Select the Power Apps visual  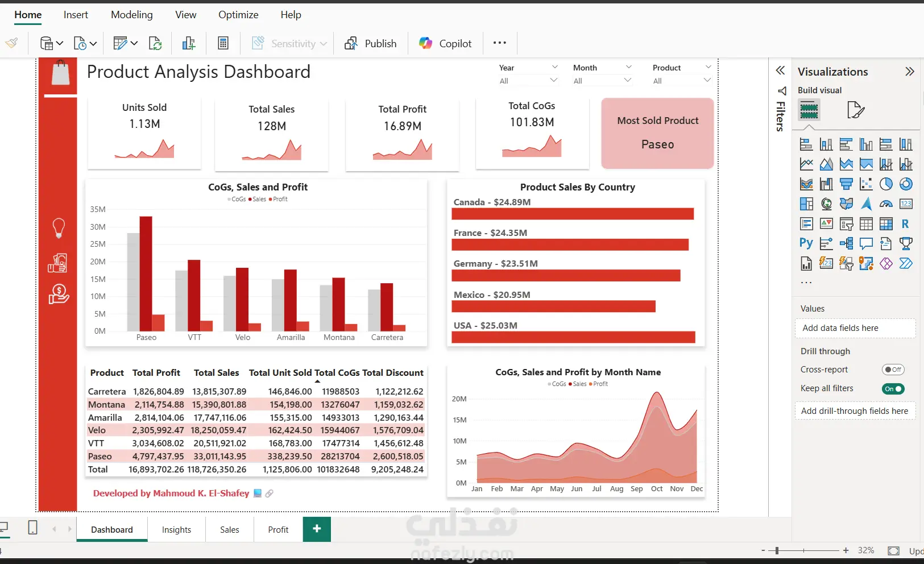click(886, 263)
